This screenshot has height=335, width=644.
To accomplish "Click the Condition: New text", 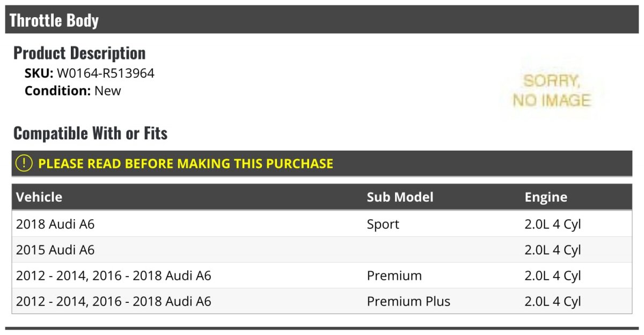I will [73, 91].
